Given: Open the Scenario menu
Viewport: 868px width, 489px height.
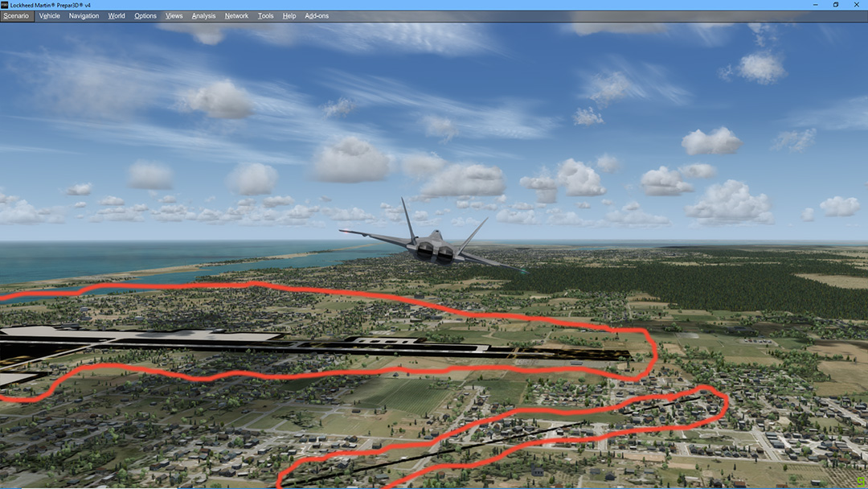Looking at the screenshot, I should coord(16,16).
